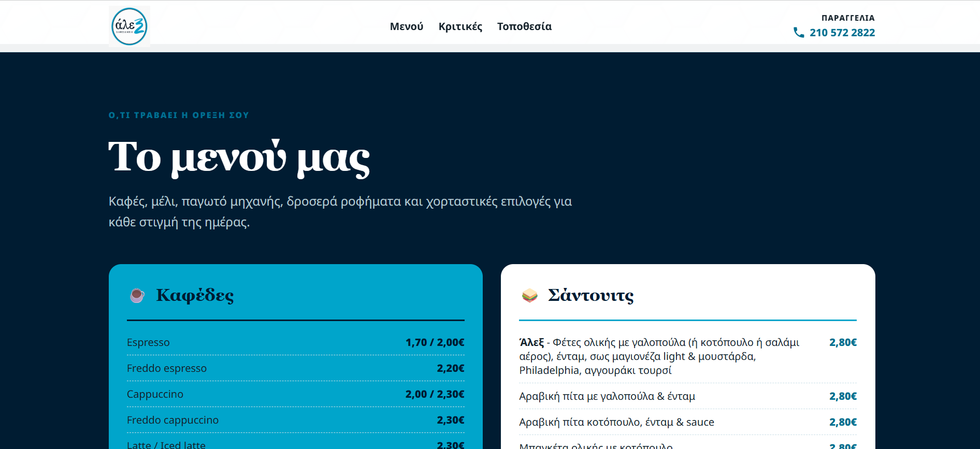Viewport: 980px width, 449px height.
Task: Click the 'Το μενού μας' heading
Action: coord(239,157)
